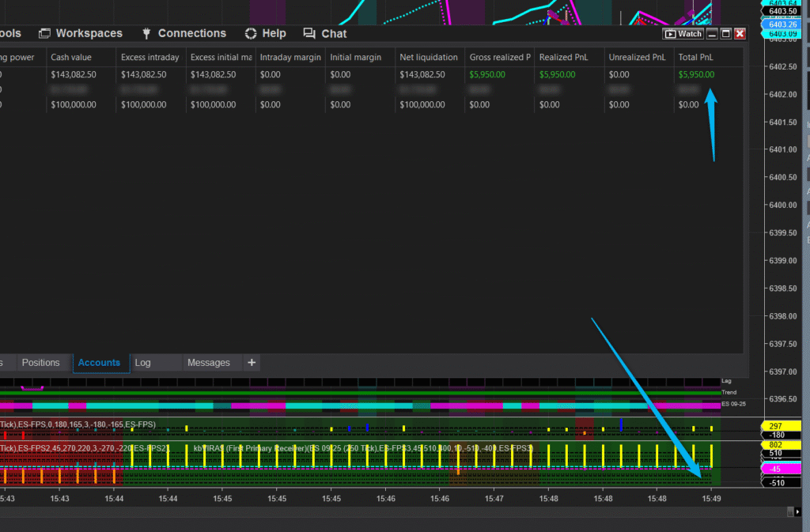Switch to the Positions tab
The image size is (810, 532).
click(41, 363)
